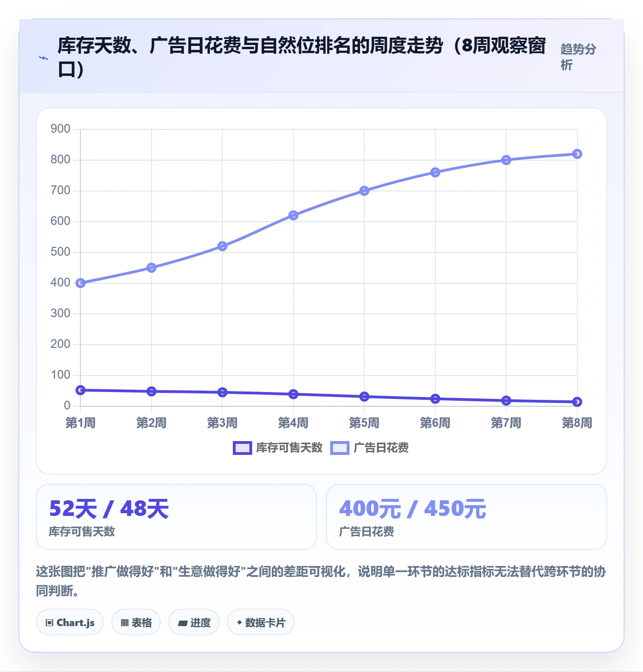The height and width of the screenshot is (672, 643).
Task: Click the lightning bolt icon beside the title
Action: [x=44, y=58]
